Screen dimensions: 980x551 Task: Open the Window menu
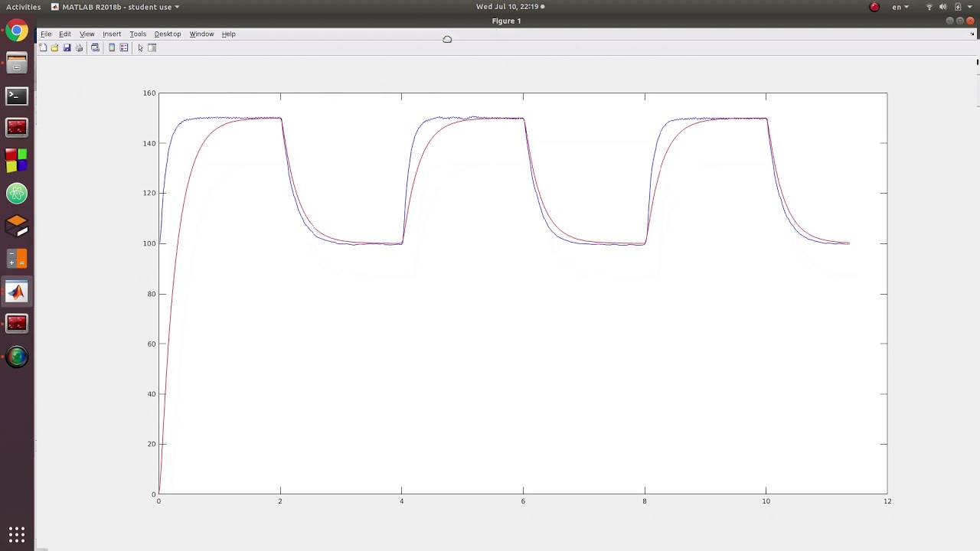pos(201,34)
